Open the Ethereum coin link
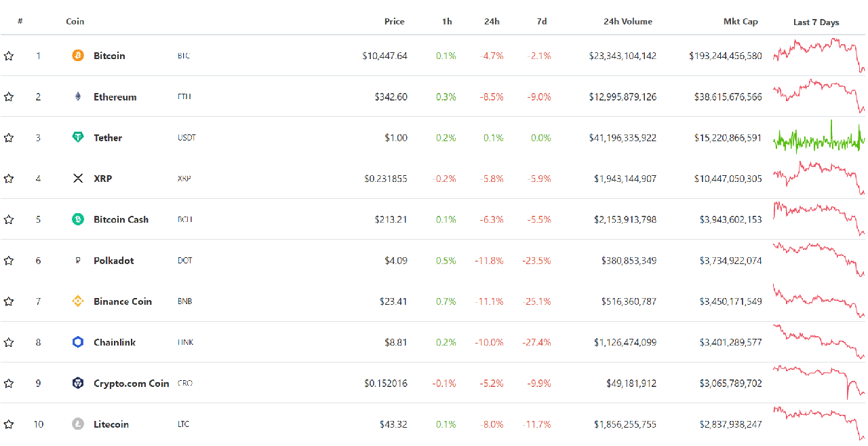 [x=115, y=96]
